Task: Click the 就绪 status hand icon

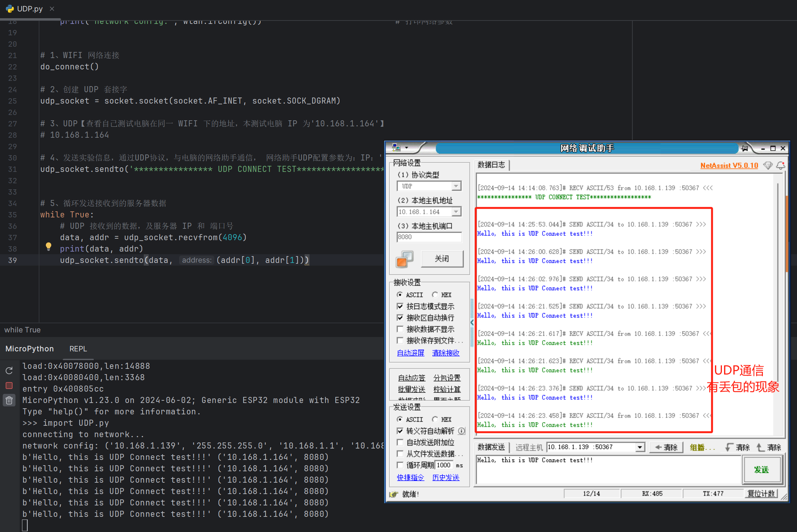Action: pos(394,494)
